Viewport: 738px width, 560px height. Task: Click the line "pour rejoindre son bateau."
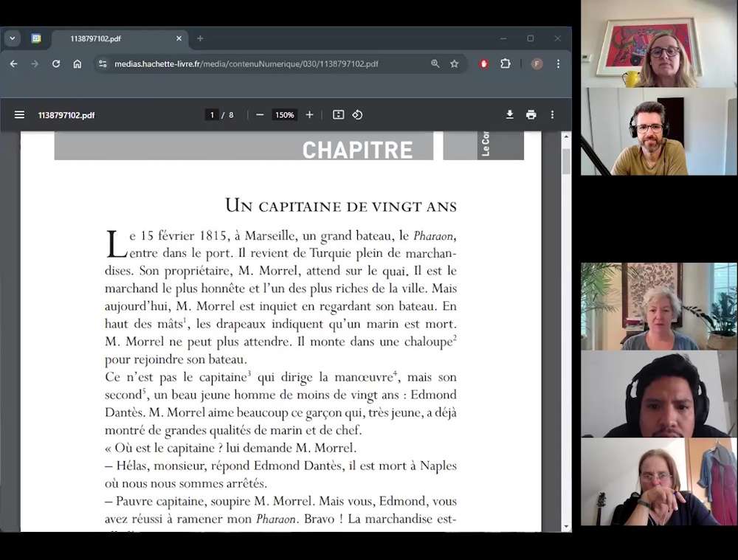click(176, 359)
